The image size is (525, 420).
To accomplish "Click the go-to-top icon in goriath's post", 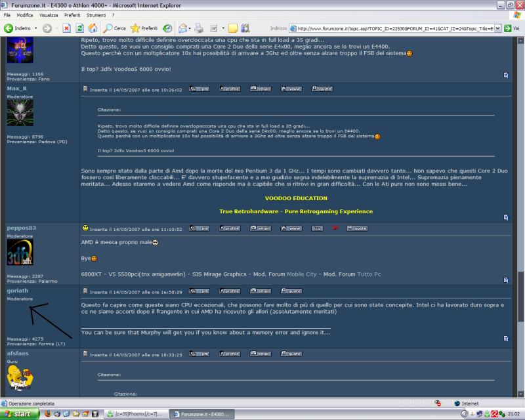I will click(506, 339).
